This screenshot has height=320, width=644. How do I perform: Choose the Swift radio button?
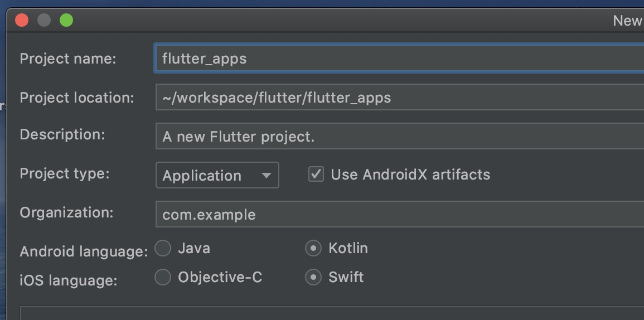pos(313,277)
